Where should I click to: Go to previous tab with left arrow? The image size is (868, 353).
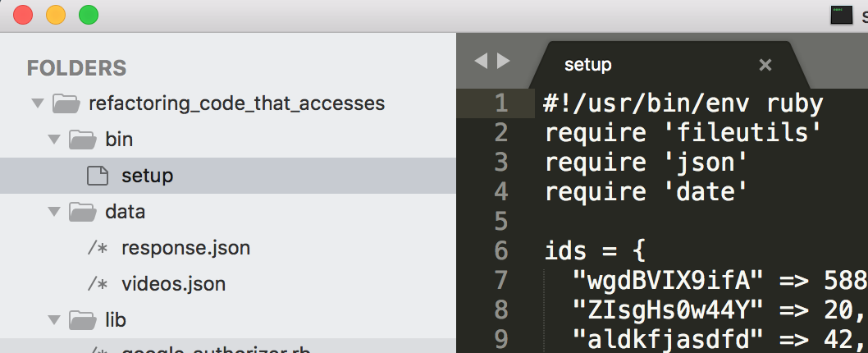481,61
